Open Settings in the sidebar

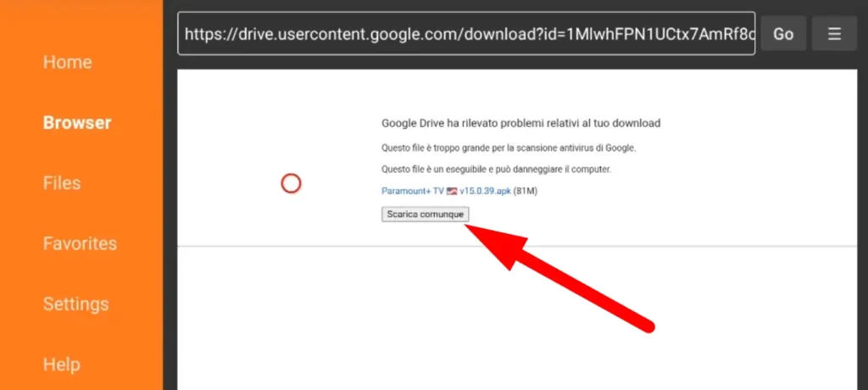[x=75, y=304]
